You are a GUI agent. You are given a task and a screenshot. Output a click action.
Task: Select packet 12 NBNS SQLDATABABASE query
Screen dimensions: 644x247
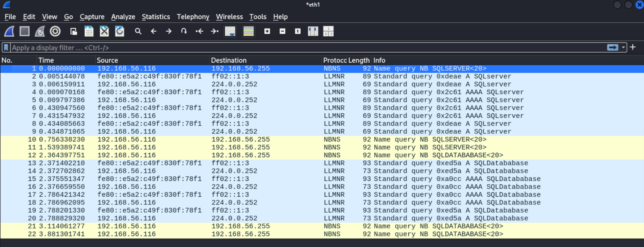click(322, 155)
